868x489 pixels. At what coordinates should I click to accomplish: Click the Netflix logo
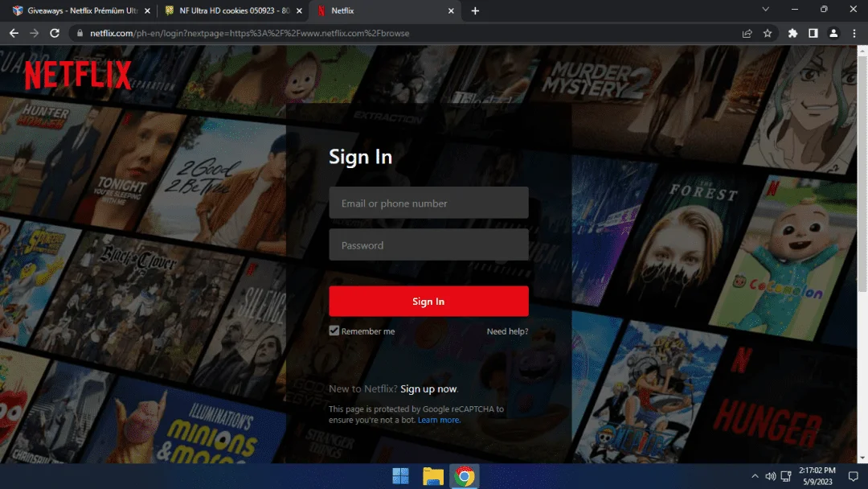pyautogui.click(x=78, y=75)
